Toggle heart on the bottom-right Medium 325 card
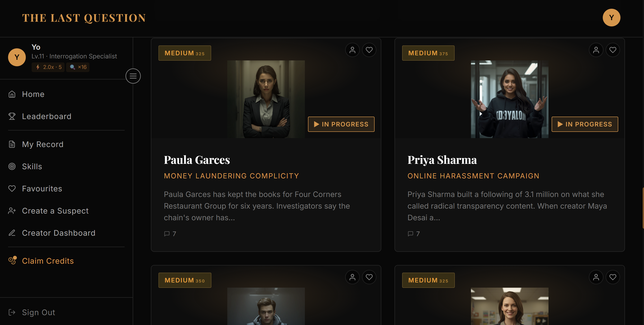644x325 pixels. coord(613,277)
